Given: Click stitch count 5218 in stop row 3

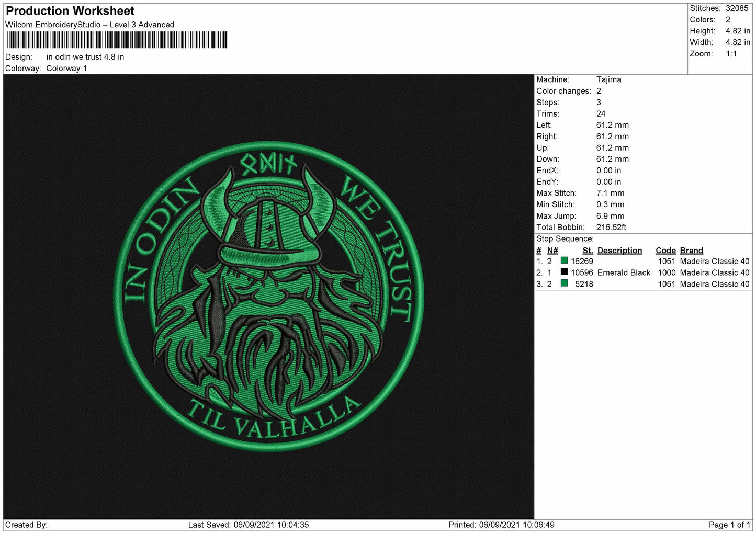Looking at the screenshot, I should 584,284.
